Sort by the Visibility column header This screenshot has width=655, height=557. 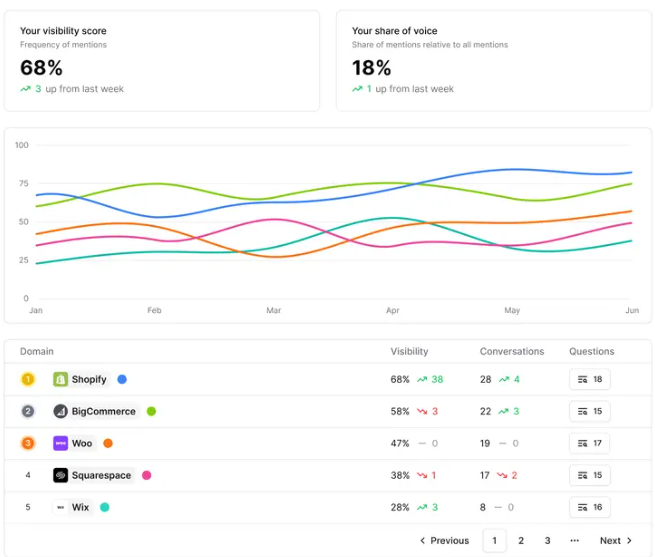click(409, 352)
